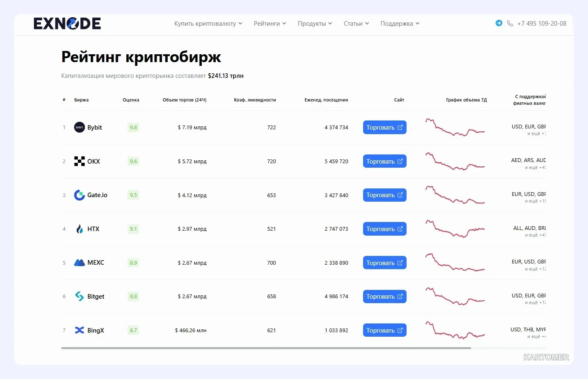
Task: Click the OKX exchange logo
Action: point(80,162)
